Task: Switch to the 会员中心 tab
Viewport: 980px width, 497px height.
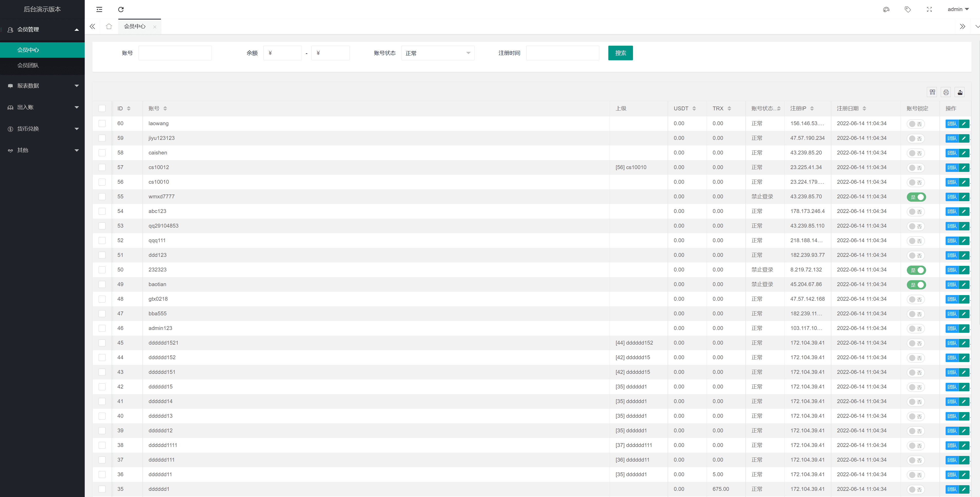Action: 135,26
